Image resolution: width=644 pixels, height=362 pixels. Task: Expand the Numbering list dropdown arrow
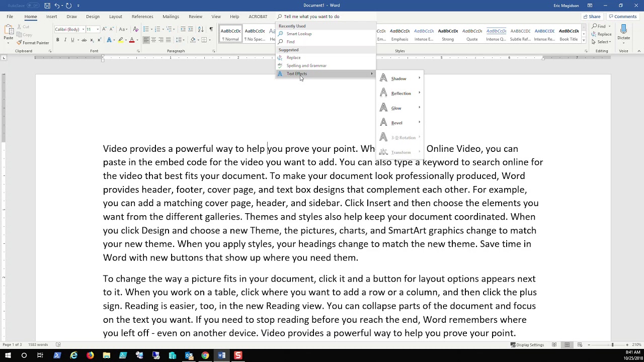pos(164,30)
